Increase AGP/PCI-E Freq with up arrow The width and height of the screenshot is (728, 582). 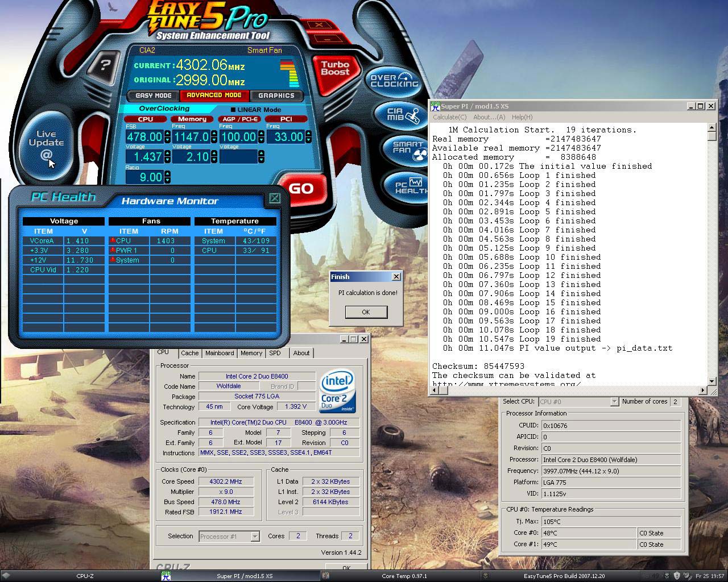pos(262,134)
